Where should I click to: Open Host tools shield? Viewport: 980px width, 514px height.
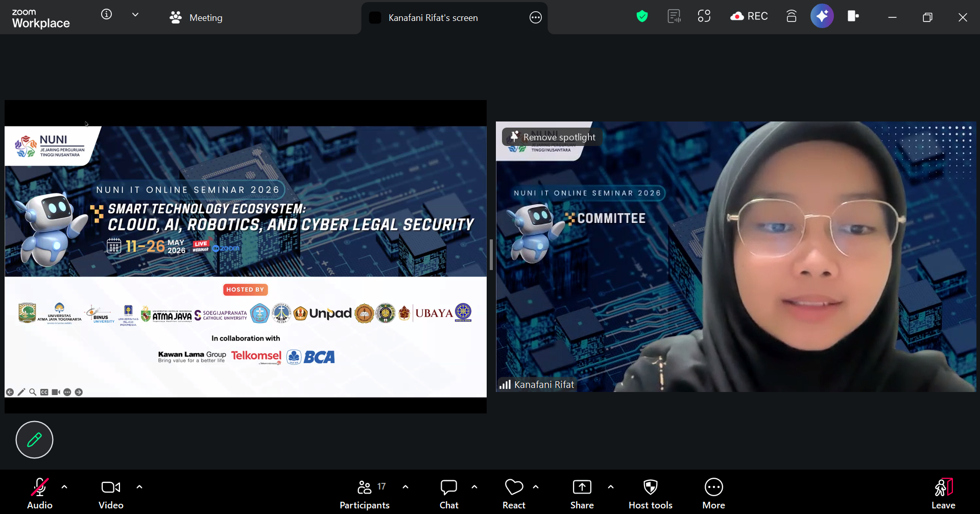point(651,494)
